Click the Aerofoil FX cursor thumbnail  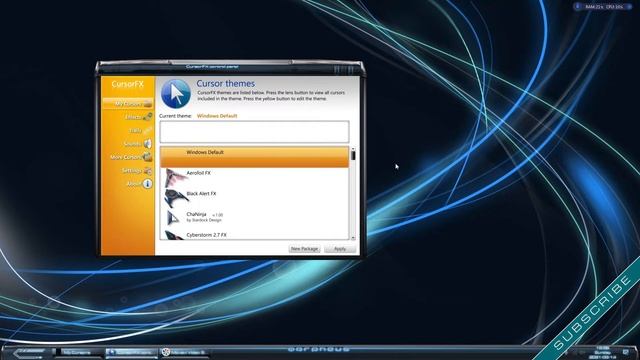coord(175,178)
